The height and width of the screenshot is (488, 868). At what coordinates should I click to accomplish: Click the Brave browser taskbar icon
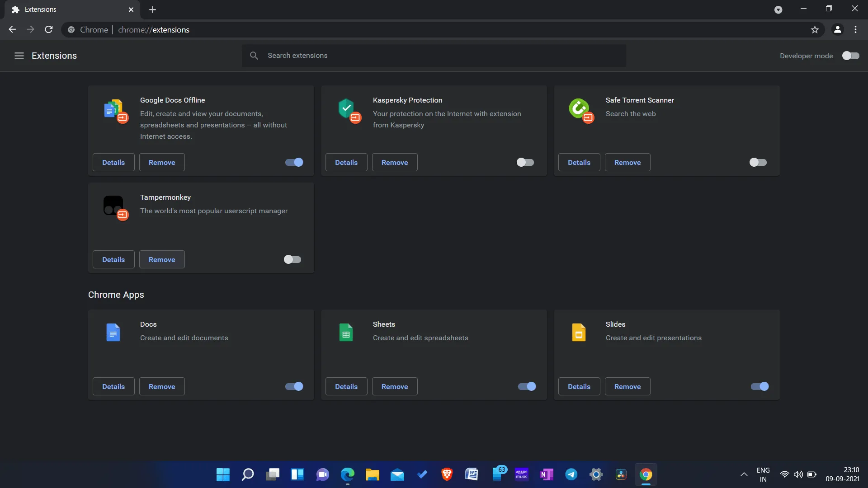[x=447, y=474]
